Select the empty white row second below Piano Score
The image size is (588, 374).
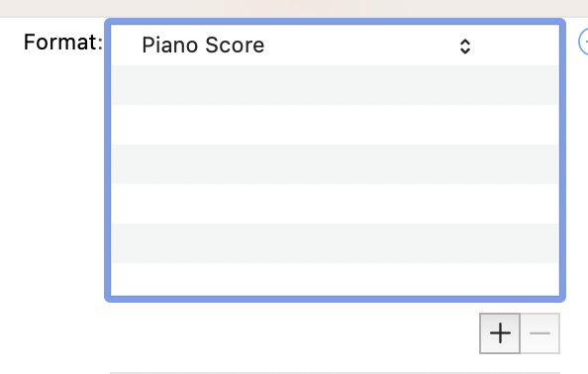coord(335,125)
